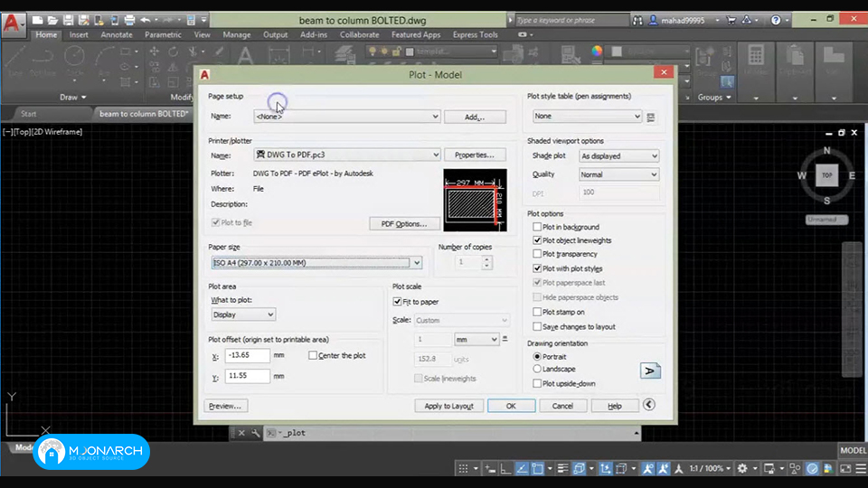Viewport: 868px width, 488px height.
Task: Click the Autodesk App Store cart icon
Action: click(x=731, y=21)
